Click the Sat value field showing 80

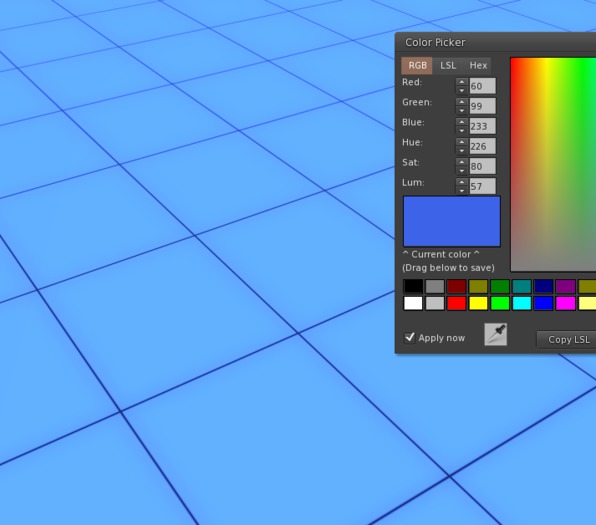(483, 167)
